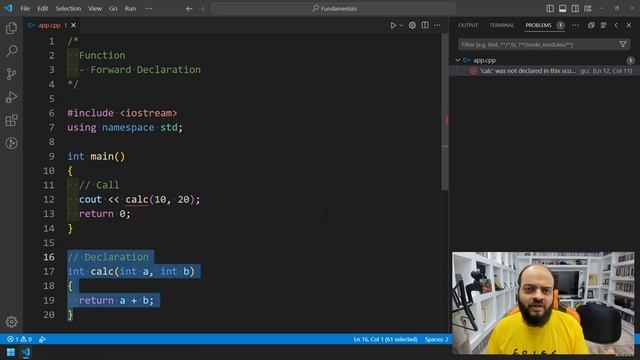
Task: Open the Explorer view in activity bar
Action: [x=11, y=28]
